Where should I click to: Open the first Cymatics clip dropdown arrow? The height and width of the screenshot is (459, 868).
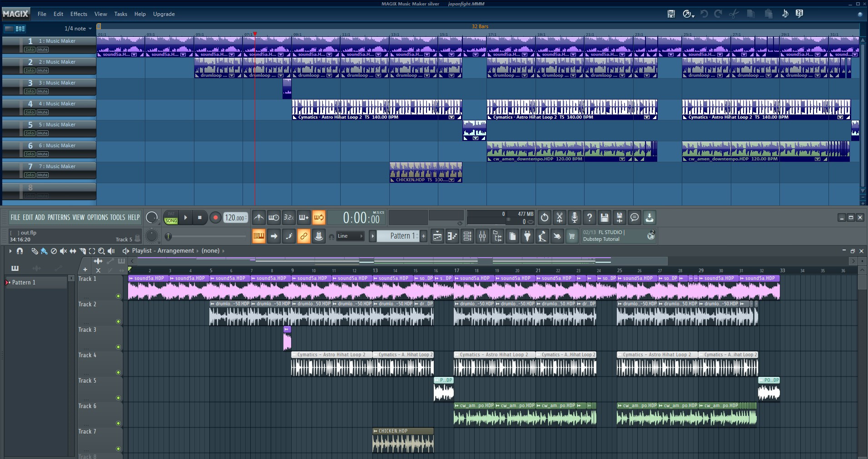click(x=451, y=117)
